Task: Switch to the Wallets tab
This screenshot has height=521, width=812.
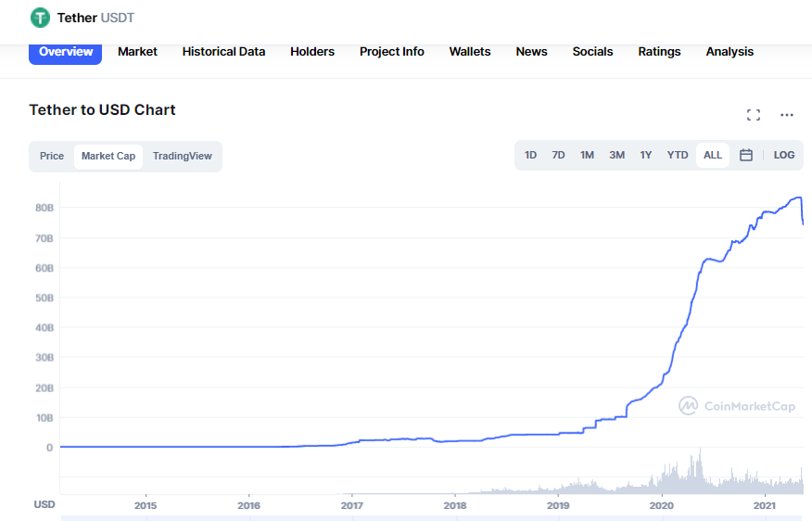Action: coord(470,52)
